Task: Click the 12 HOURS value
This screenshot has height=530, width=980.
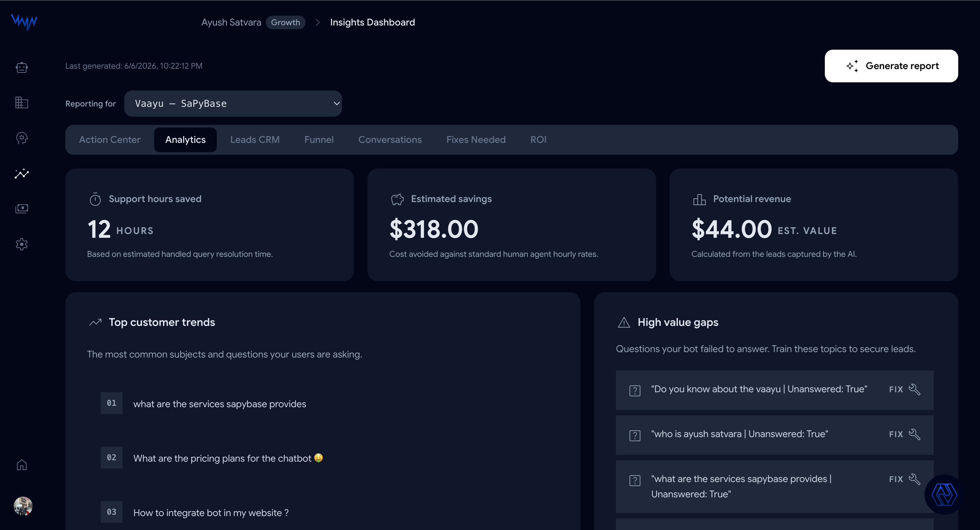Action: coord(120,229)
